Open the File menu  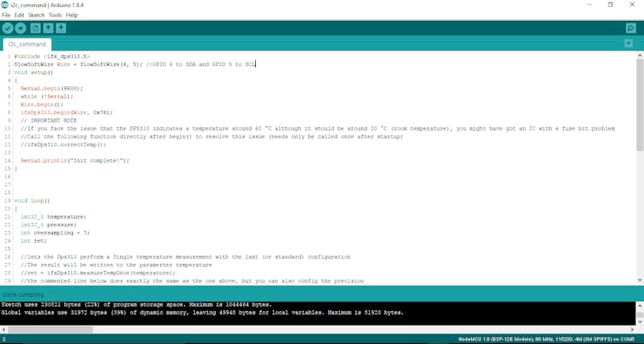click(6, 15)
